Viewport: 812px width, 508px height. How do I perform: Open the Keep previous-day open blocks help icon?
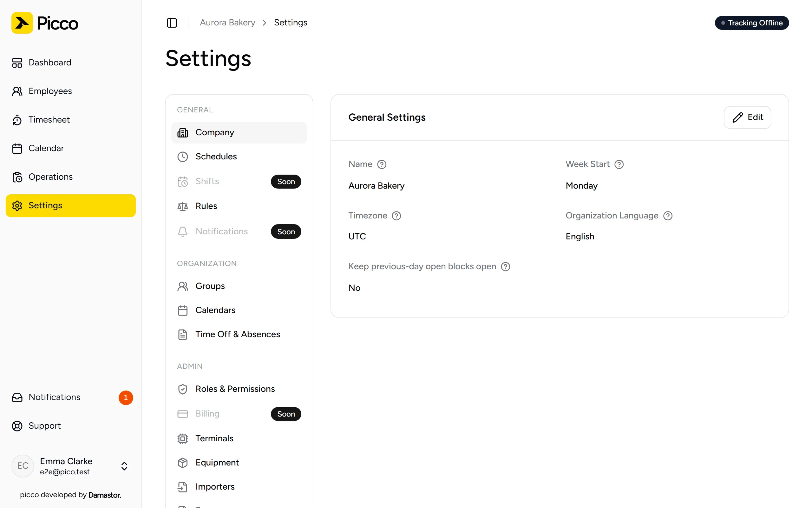click(505, 266)
